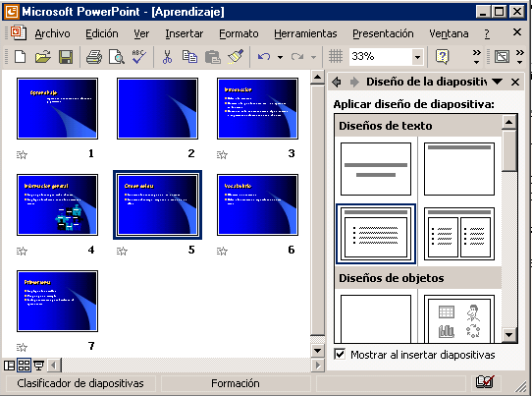The width and height of the screenshot is (532, 396).
Task: Open the Presentación menu
Action: (x=383, y=33)
